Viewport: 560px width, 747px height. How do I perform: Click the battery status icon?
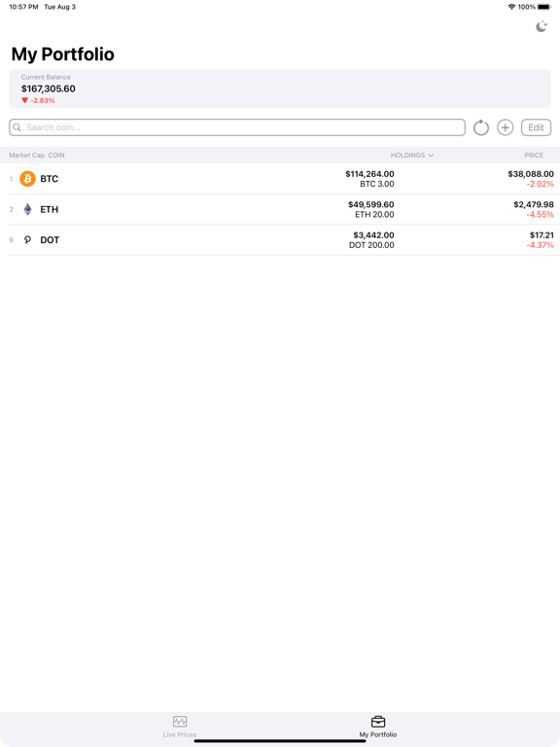(544, 7)
